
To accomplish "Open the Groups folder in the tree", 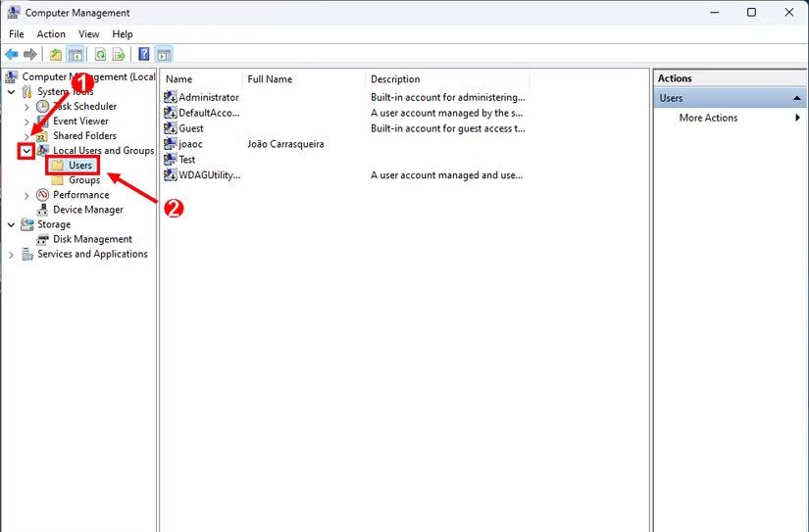I will [x=84, y=180].
